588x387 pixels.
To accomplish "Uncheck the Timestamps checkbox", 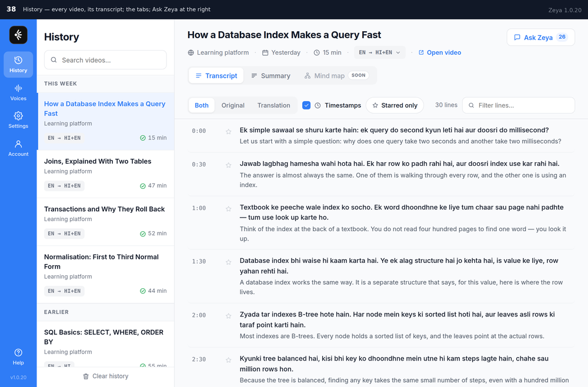I will point(306,105).
